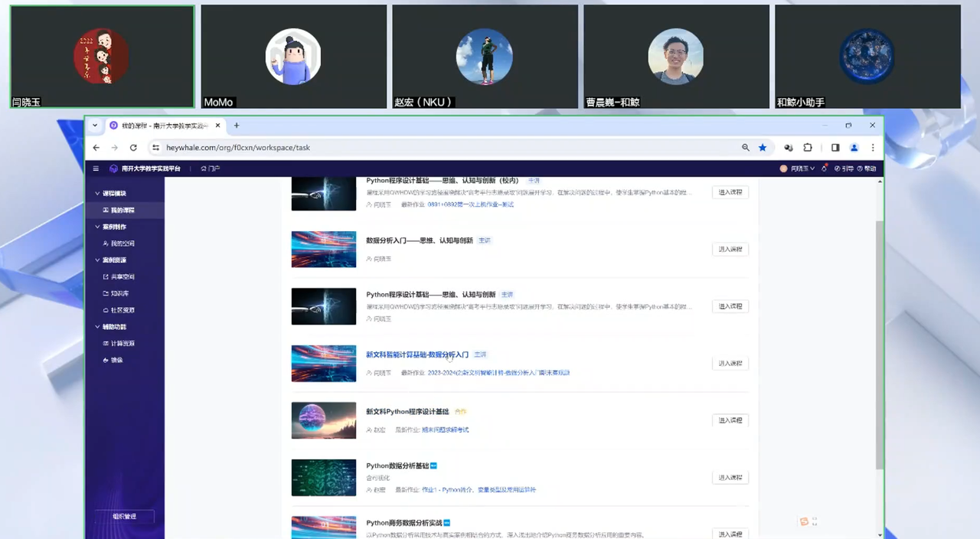Open the 作业1 - Python简介 assignment link
Viewport: 980px width, 539px height.
[479, 490]
